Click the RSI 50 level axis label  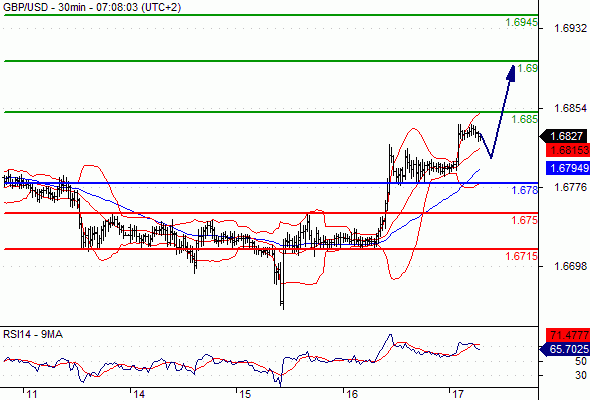pyautogui.click(x=581, y=361)
